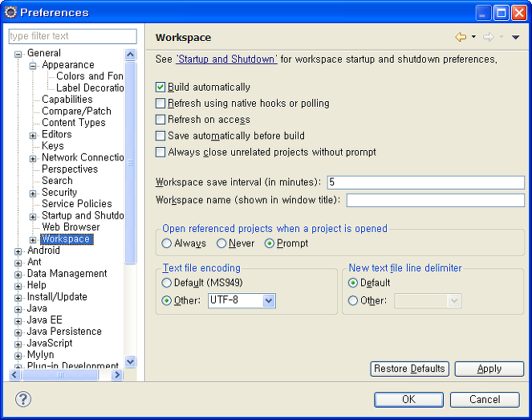Click the Workspace save interval field
Screen dimensions: 532x420
pos(426,182)
